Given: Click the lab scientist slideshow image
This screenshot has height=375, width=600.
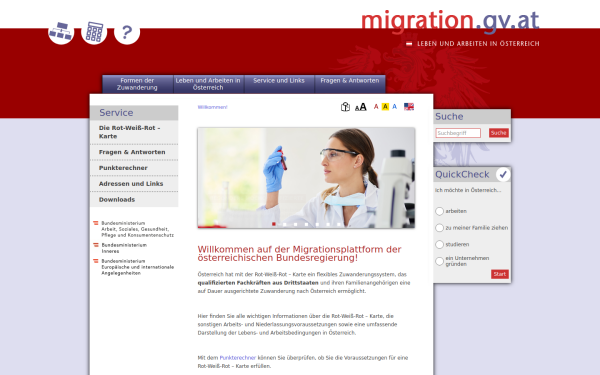Looking at the screenshot, I should [306, 178].
